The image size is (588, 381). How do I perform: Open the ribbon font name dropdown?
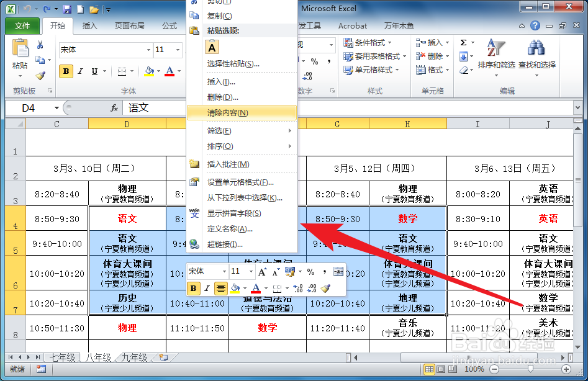click(x=148, y=50)
